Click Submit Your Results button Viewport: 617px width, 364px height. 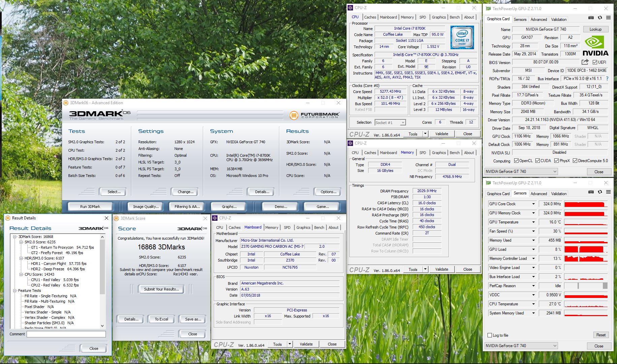tap(161, 289)
